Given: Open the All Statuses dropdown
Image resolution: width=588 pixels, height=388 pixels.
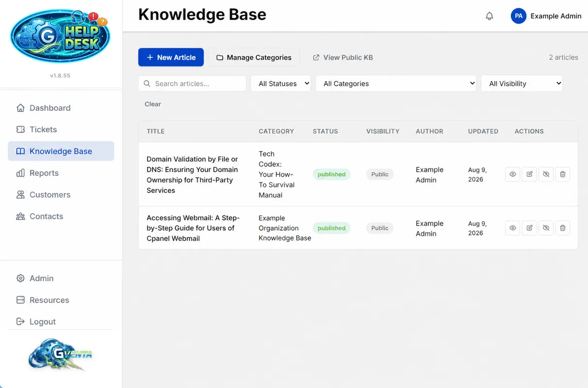Looking at the screenshot, I should 281,83.
